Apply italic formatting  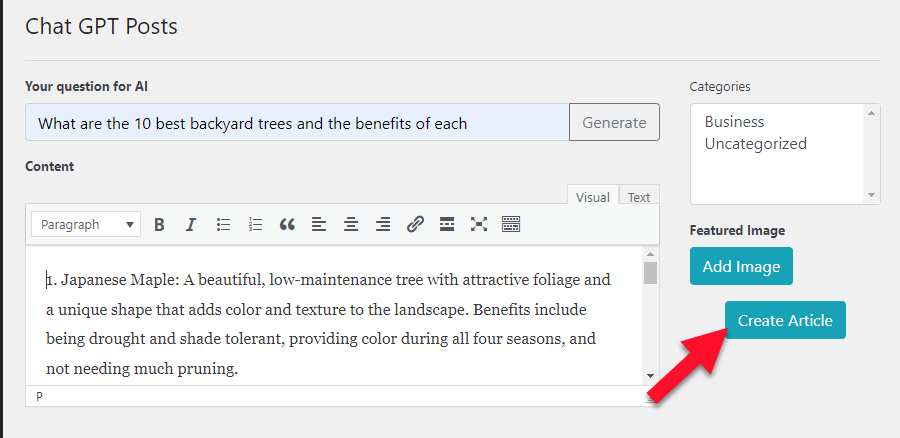click(191, 225)
